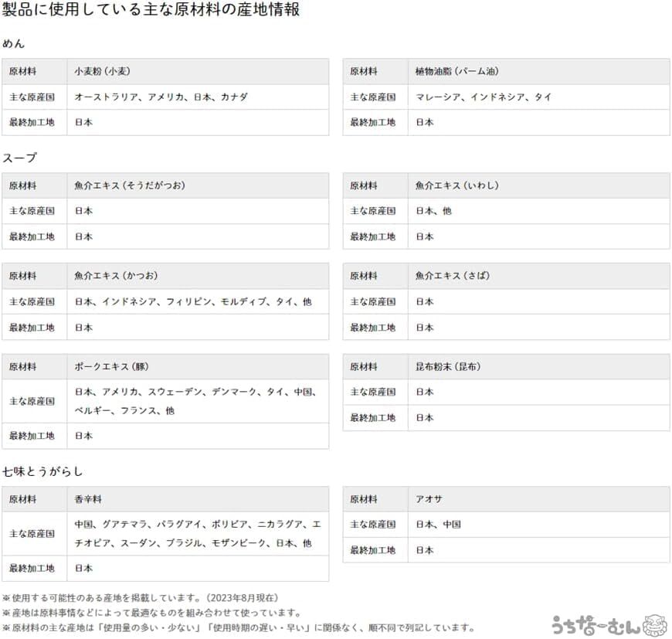Viewport: 672px width, 639px height.
Task: Click 最終加工地 value 日本 in 小麦粉 table
Action: pyautogui.click(x=83, y=122)
